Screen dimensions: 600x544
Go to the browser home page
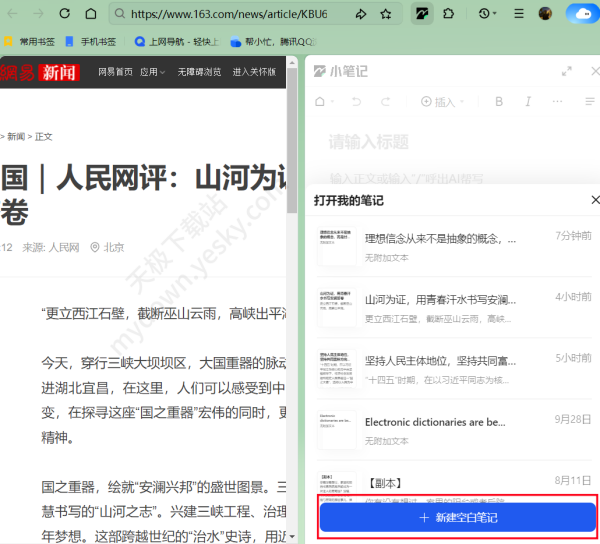tap(91, 14)
